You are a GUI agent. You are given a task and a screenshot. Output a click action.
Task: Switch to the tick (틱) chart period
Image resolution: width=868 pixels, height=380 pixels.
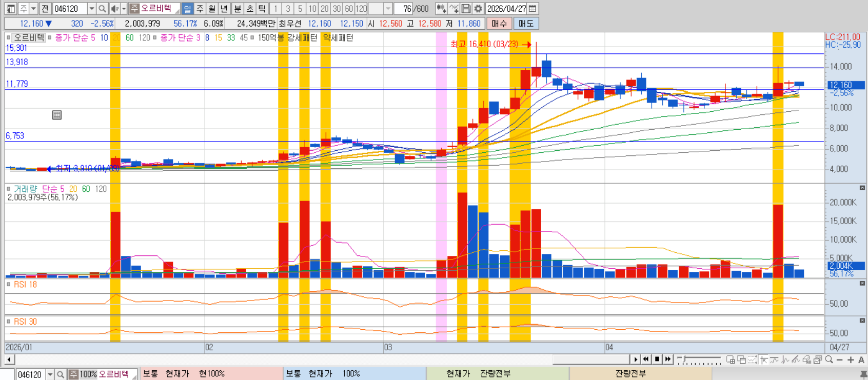(x=262, y=9)
